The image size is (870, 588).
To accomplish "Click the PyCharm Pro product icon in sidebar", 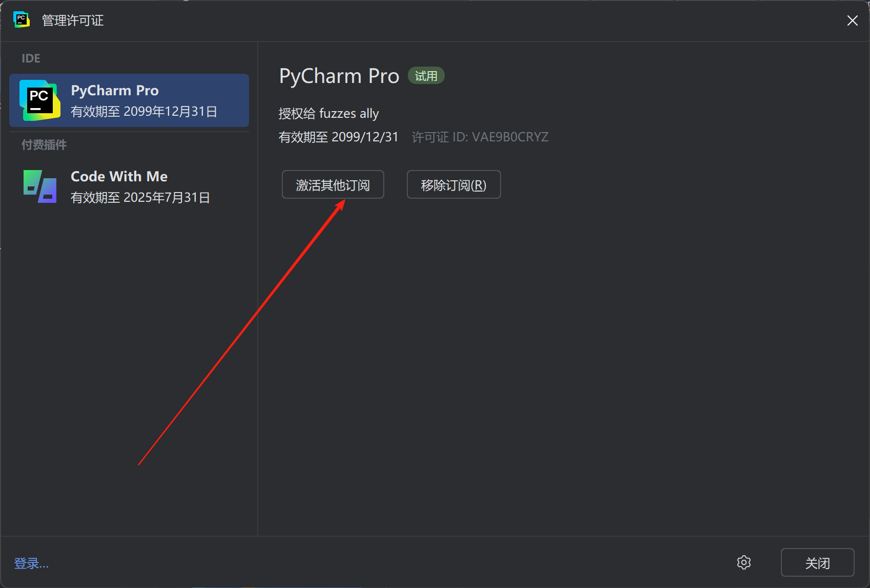I will [39, 100].
